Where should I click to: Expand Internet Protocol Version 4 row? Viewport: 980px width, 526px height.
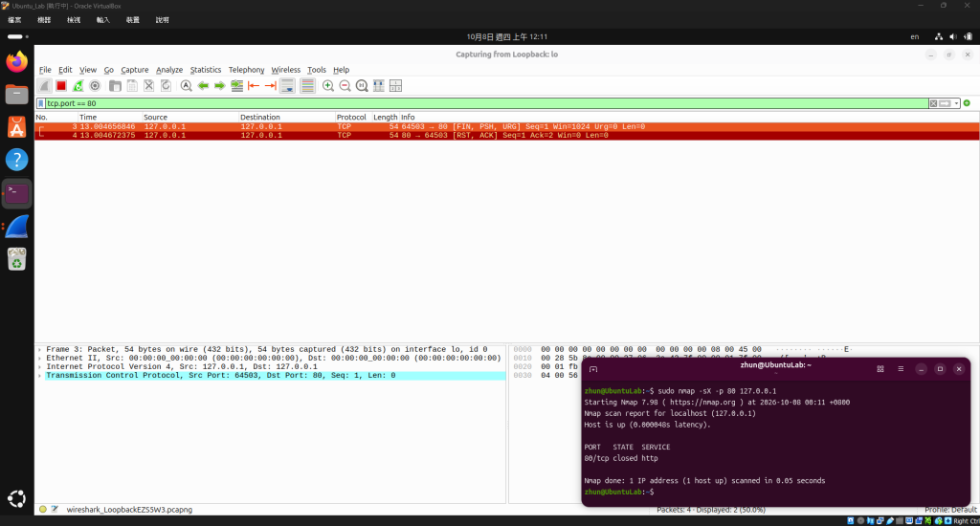pos(40,367)
